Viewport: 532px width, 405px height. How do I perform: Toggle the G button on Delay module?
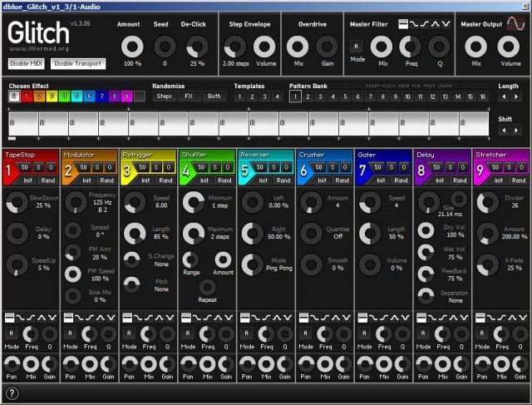[463, 167]
